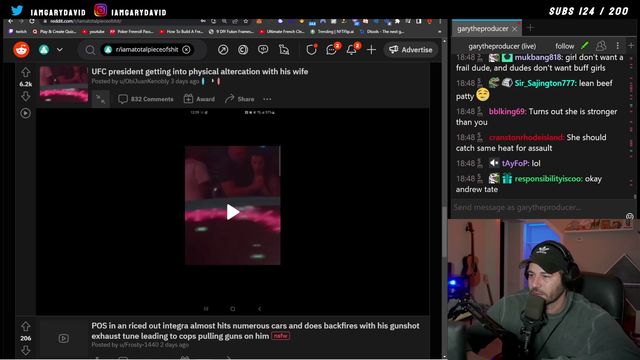This screenshot has height=360, width=640.
Task: Add a new chat tab
Action: point(530,28)
